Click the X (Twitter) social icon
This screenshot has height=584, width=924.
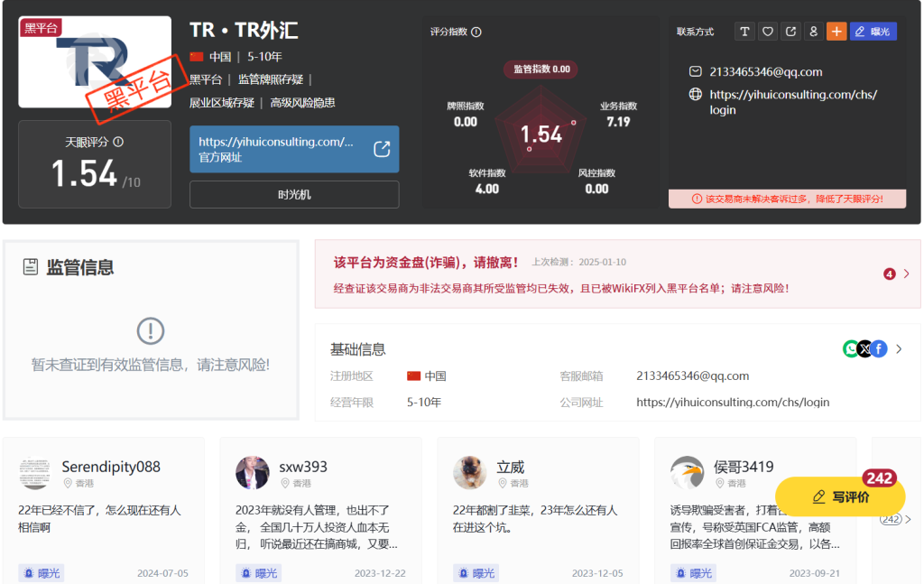pos(864,349)
